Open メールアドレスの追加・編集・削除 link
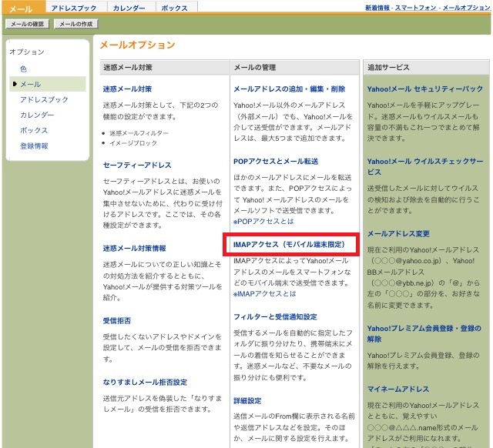This screenshot has height=448, width=493. pyautogui.click(x=290, y=89)
